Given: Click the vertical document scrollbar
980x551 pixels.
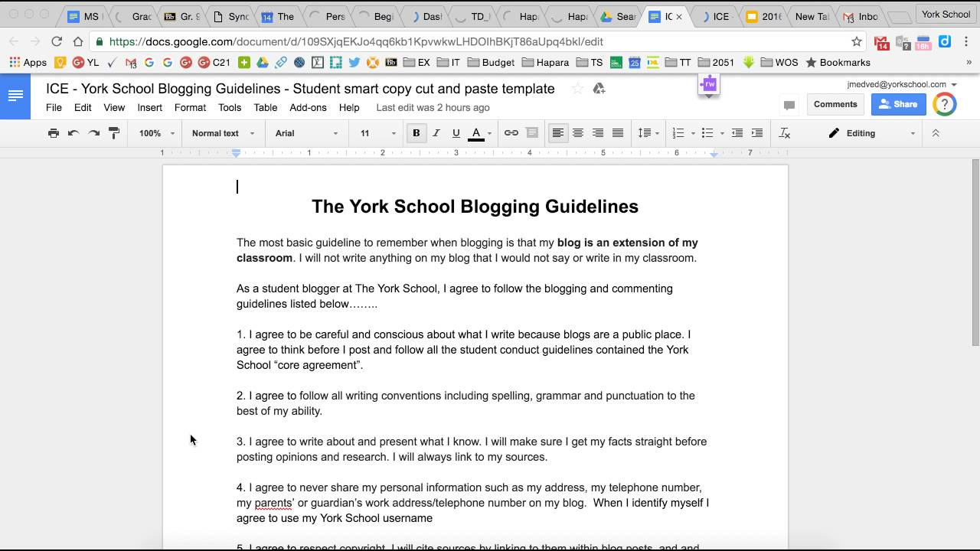Looking at the screenshot, I should coord(975,253).
